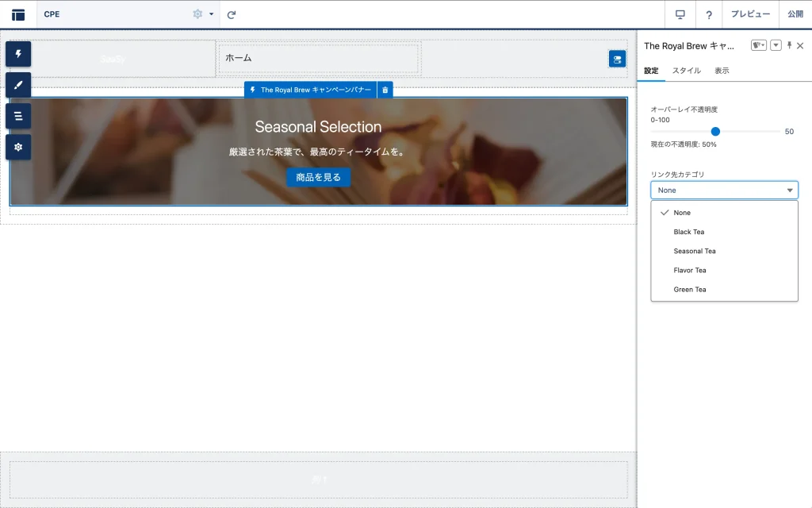812x508 pixels.
Task: Click the 公開 publish button
Action: pyautogui.click(x=795, y=14)
